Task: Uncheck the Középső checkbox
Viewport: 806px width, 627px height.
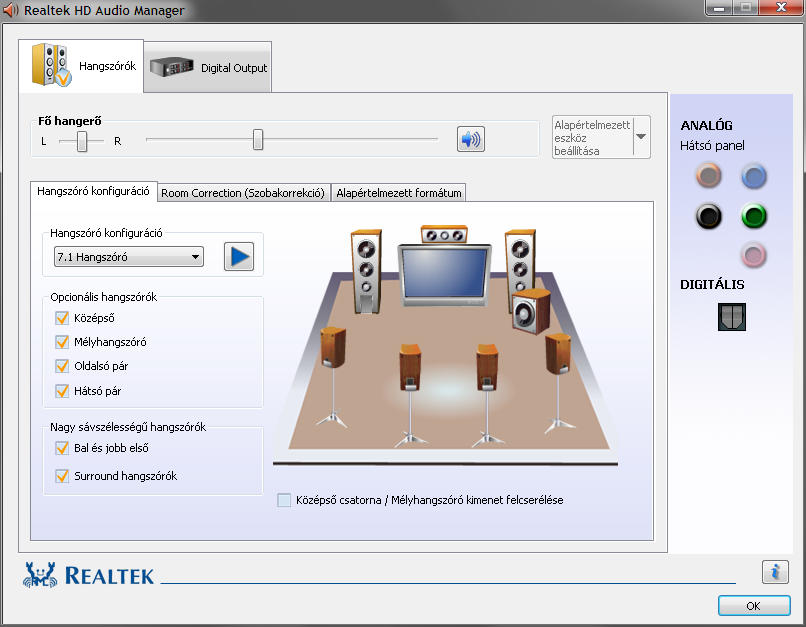Action: tap(62, 318)
